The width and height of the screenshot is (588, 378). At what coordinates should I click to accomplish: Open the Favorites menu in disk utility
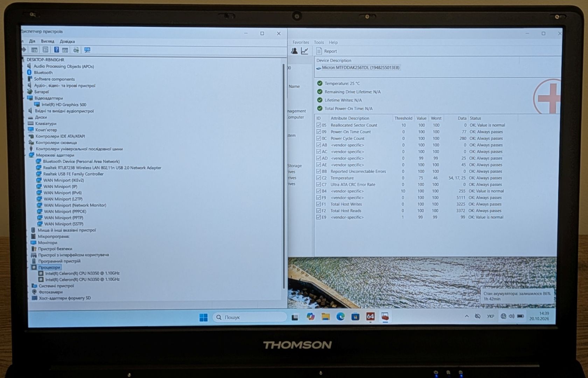[x=301, y=42]
